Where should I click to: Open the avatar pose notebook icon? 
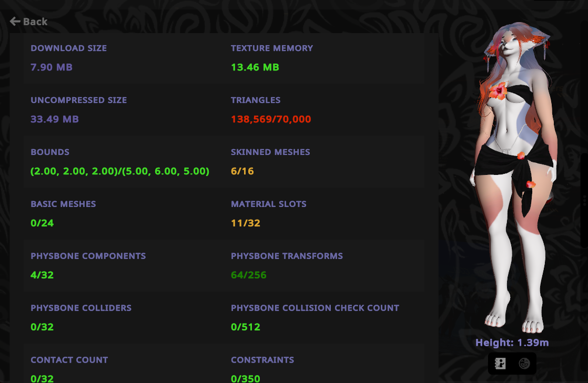click(500, 363)
